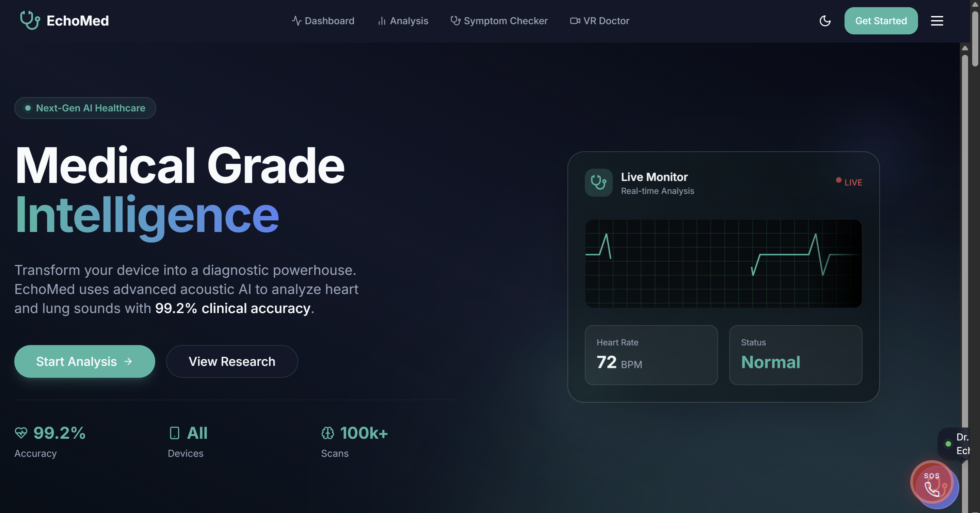The height and width of the screenshot is (513, 980).
Task: Click the red LIVE indicator
Action: point(849,182)
